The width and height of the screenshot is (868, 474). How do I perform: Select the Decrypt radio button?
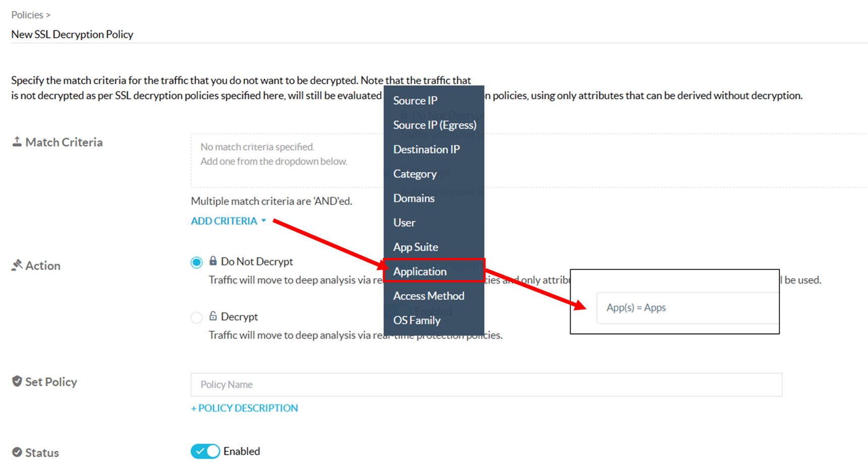click(x=197, y=317)
